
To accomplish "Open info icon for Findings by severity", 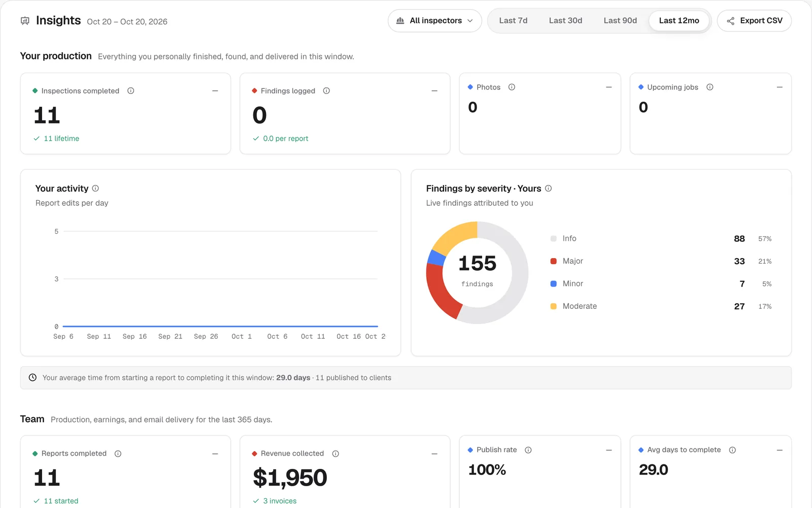I will click(548, 188).
